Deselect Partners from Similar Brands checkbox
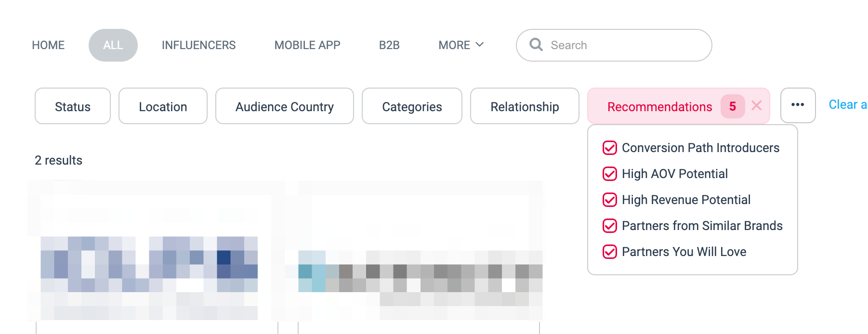 pos(610,226)
